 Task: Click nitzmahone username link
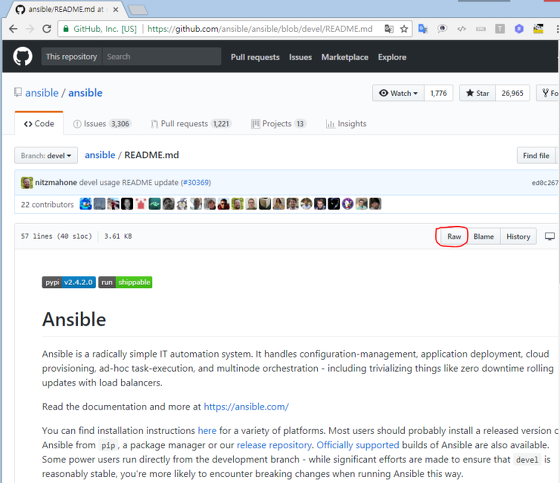(x=56, y=183)
